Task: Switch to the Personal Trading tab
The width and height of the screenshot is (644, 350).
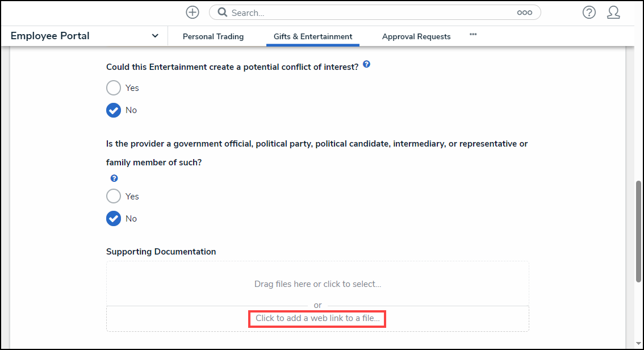Action: 213,36
